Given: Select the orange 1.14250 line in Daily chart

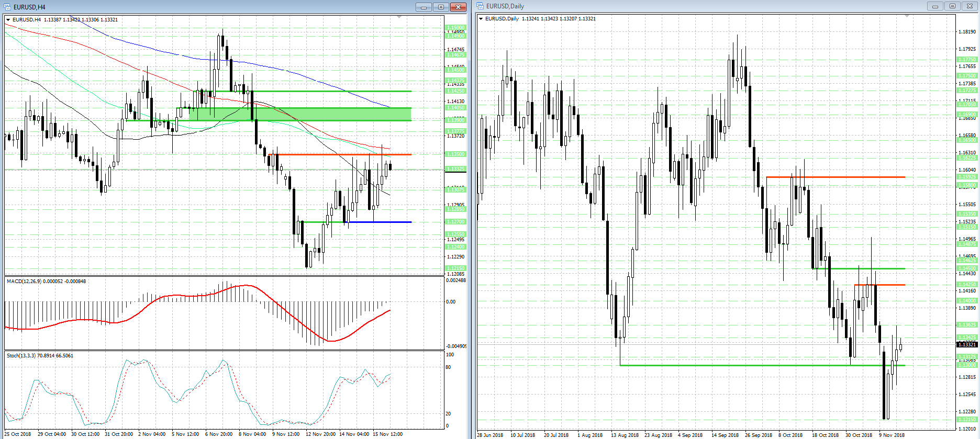Looking at the screenshot, I should click(879, 285).
